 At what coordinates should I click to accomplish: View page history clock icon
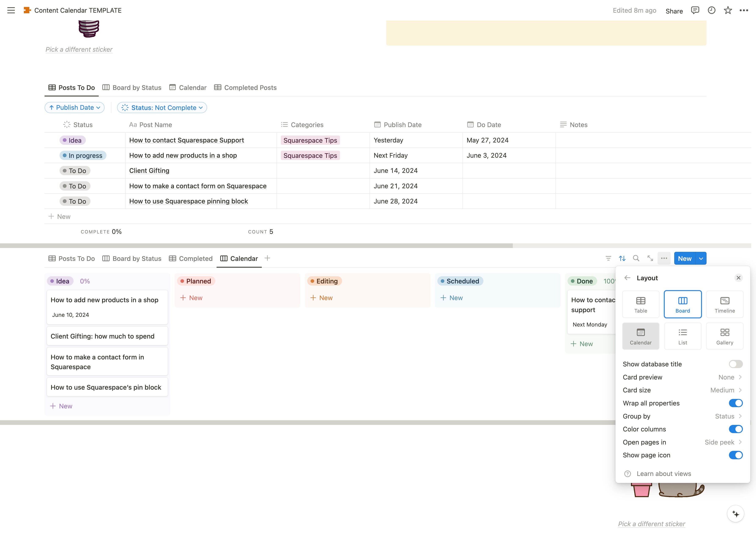(712, 10)
